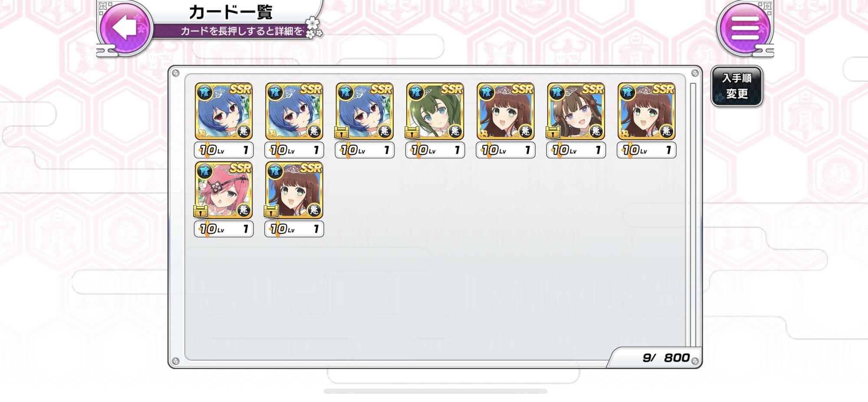868x402 pixels.
Task: Select the green-haired SSR card
Action: click(x=435, y=111)
